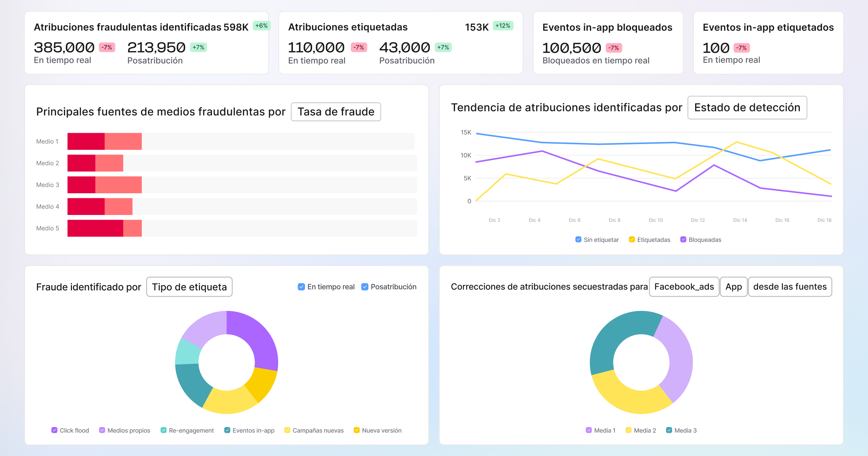Toggle the Media 3 legend checkbox
This screenshot has width=868, height=456.
tap(669, 430)
